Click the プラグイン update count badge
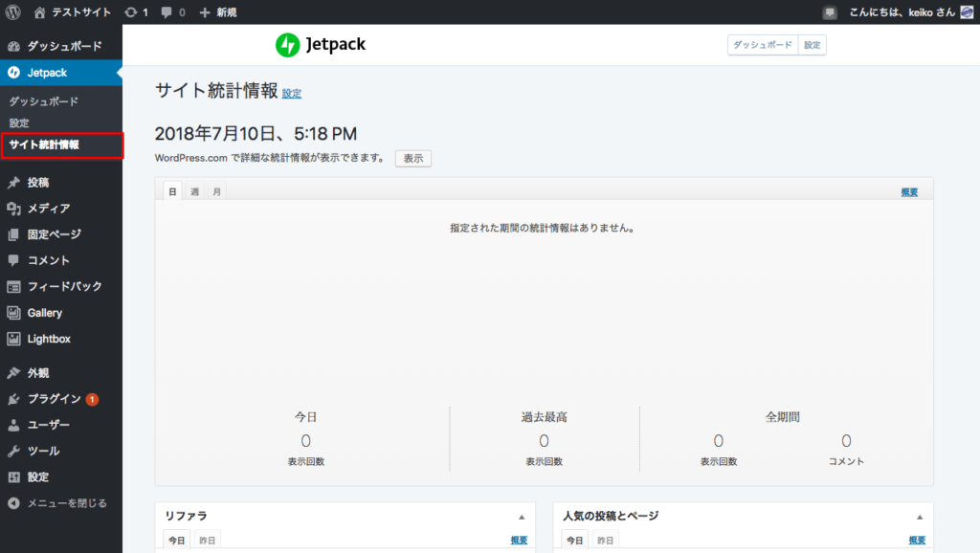Screen dimensions: 980x553 click(92, 399)
